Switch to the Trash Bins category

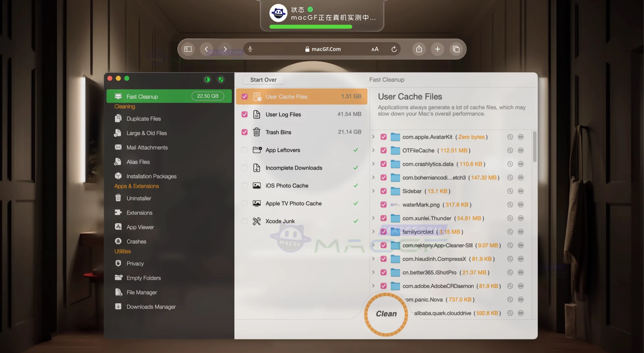pos(278,132)
